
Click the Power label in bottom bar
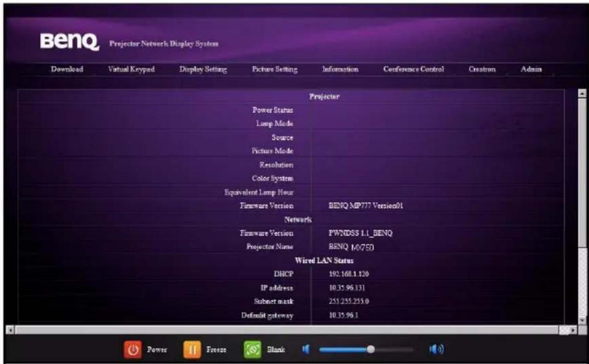[157, 350]
